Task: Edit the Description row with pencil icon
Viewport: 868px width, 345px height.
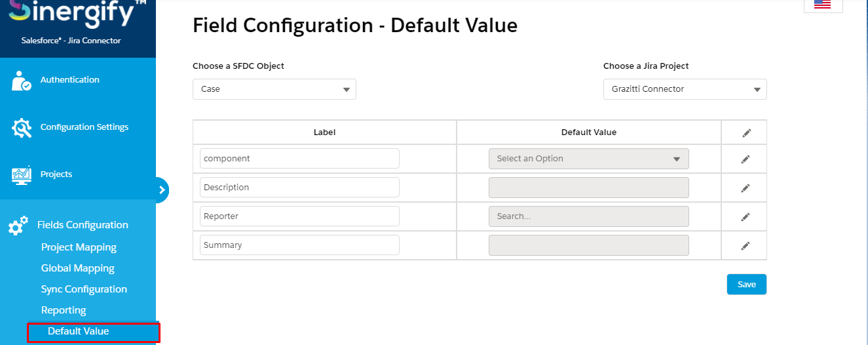Action: coord(745,188)
